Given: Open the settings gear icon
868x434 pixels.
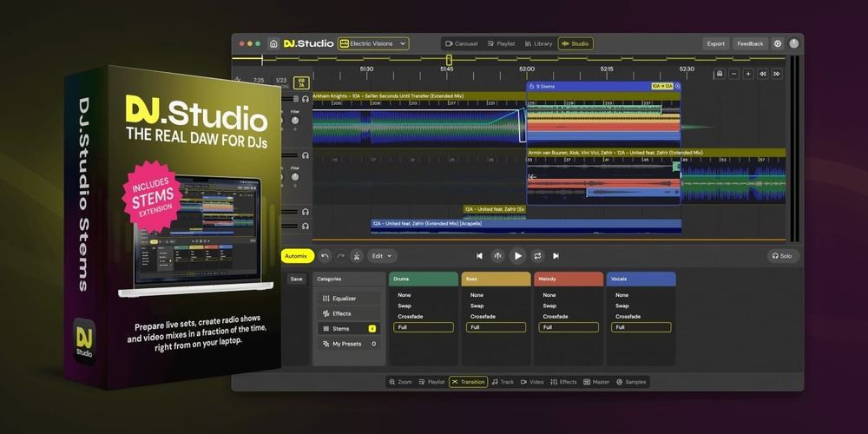Looking at the screenshot, I should (778, 43).
